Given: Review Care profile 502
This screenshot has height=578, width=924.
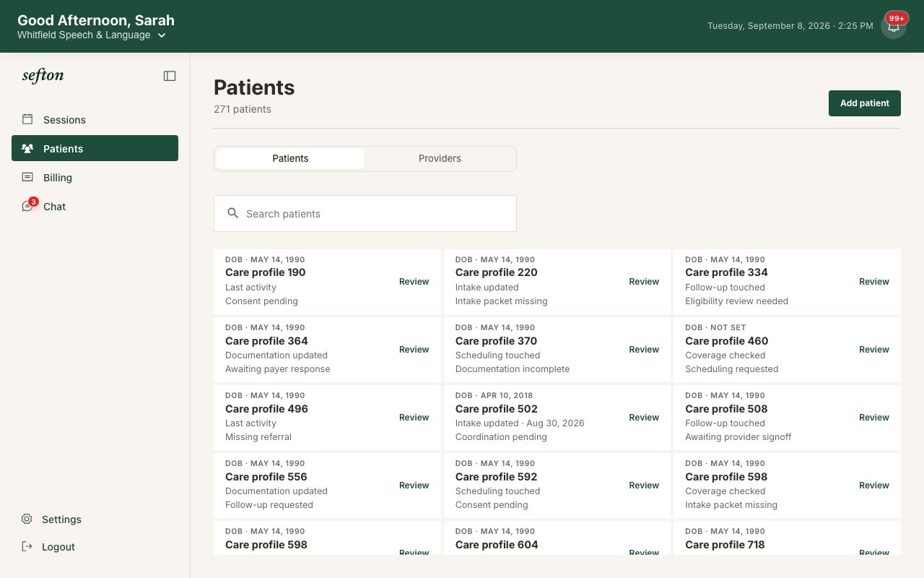Looking at the screenshot, I should tap(644, 418).
